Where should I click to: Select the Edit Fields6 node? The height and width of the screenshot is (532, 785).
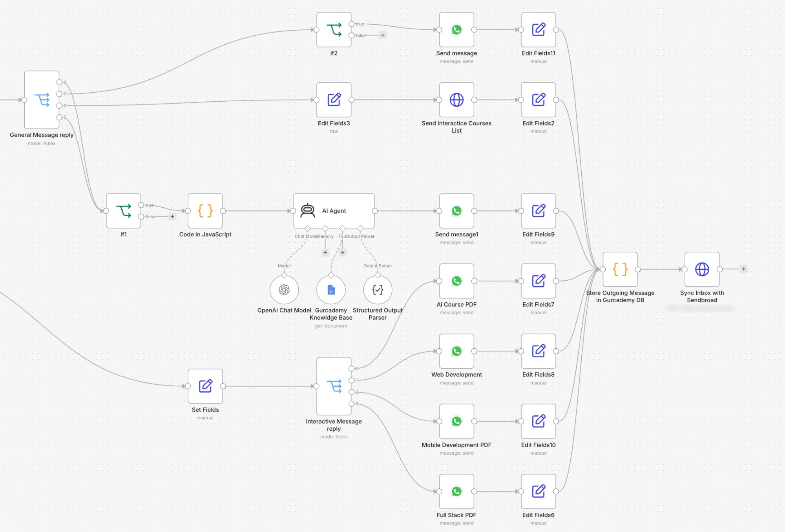point(539,492)
